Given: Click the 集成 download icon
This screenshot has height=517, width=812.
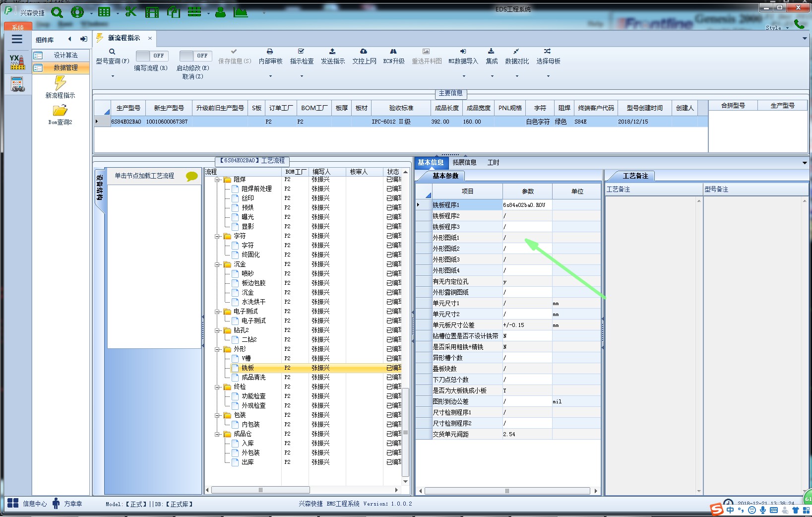Looking at the screenshot, I should coord(491,51).
